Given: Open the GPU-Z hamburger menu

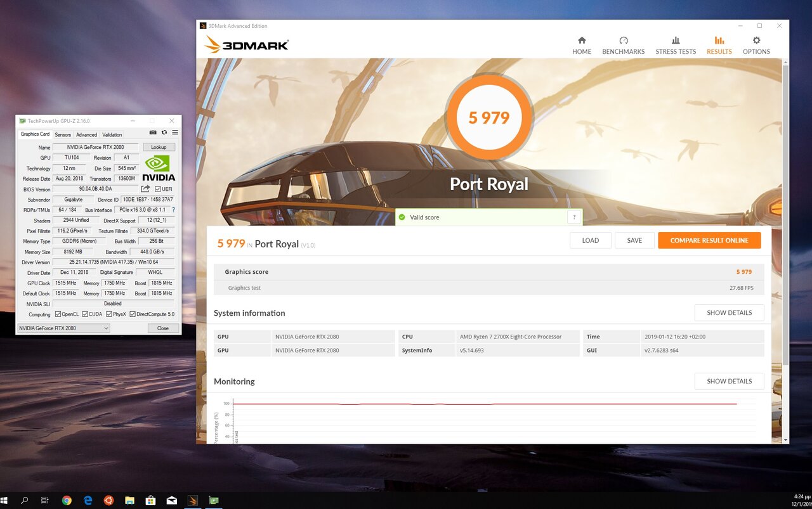Looking at the screenshot, I should [x=175, y=132].
